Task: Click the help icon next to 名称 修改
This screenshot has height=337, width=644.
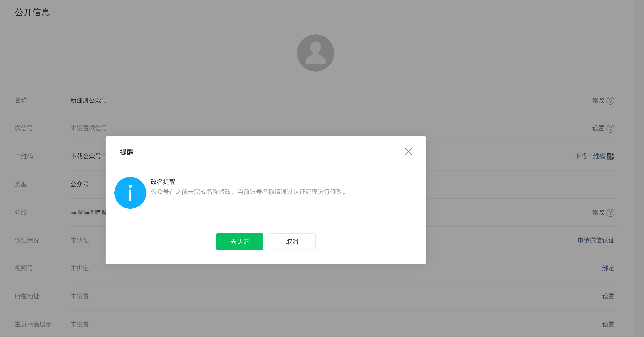Action: [x=610, y=100]
